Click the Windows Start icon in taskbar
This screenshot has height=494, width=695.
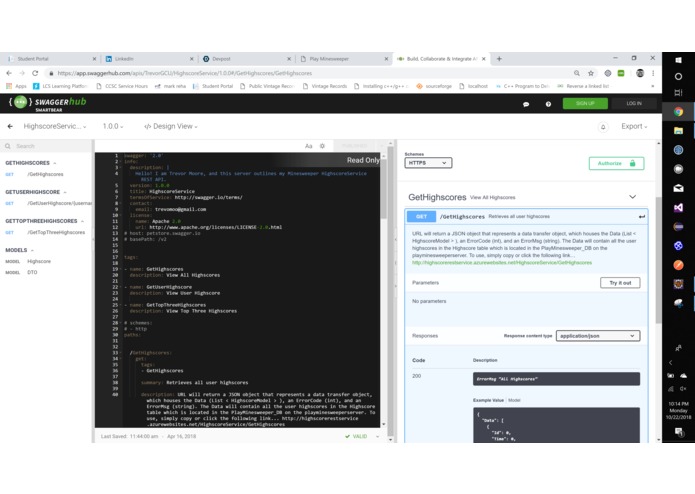click(678, 60)
